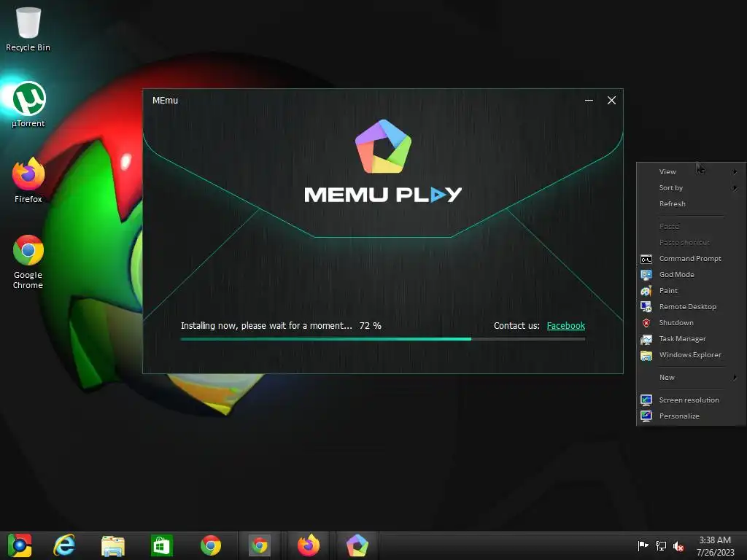Open the green Store taskbar icon

(161, 545)
